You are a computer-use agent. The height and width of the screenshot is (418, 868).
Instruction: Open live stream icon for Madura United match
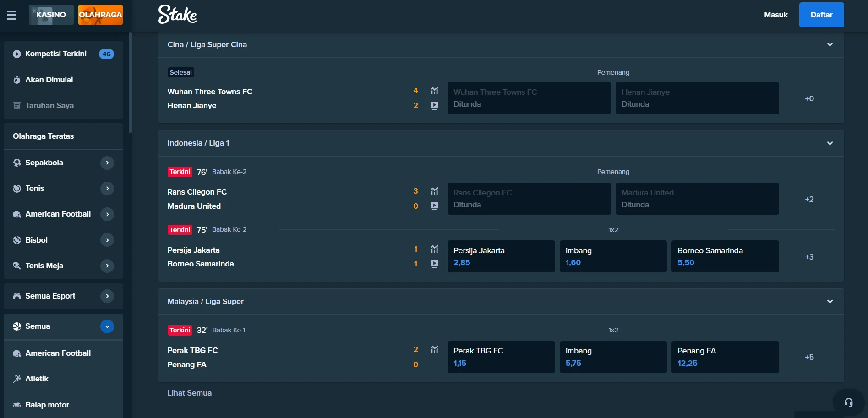pyautogui.click(x=434, y=206)
